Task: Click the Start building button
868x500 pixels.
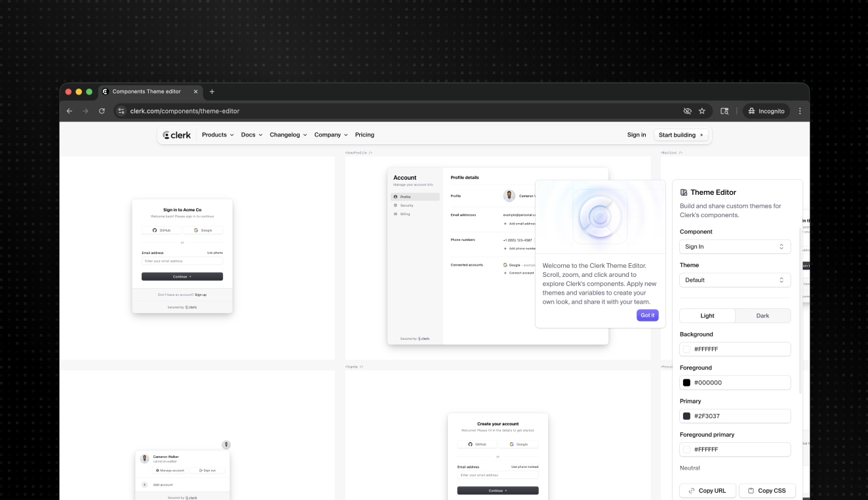Action: pos(682,135)
